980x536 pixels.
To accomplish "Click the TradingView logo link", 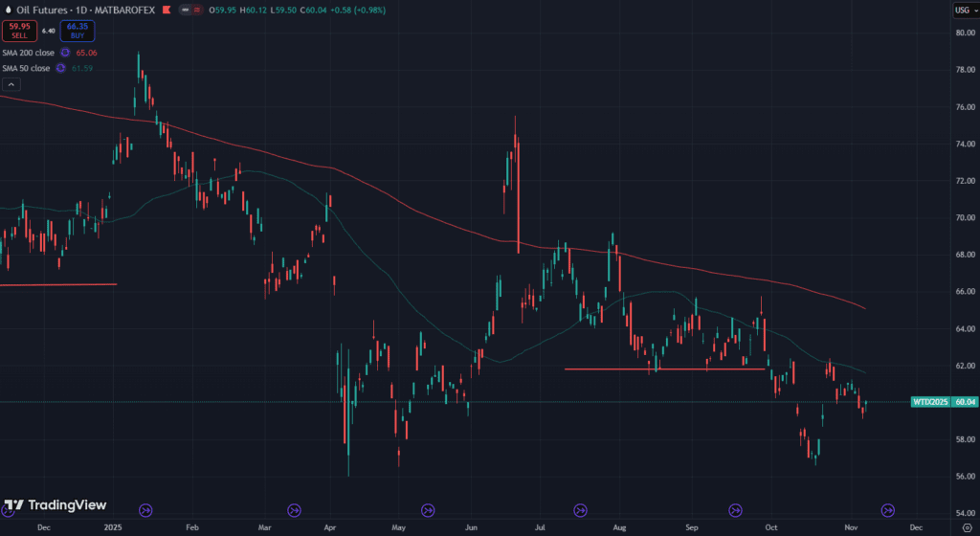I will coord(56,505).
